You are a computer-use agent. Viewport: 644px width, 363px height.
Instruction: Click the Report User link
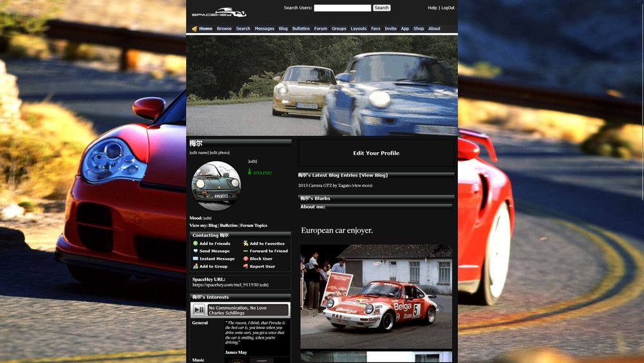point(263,266)
